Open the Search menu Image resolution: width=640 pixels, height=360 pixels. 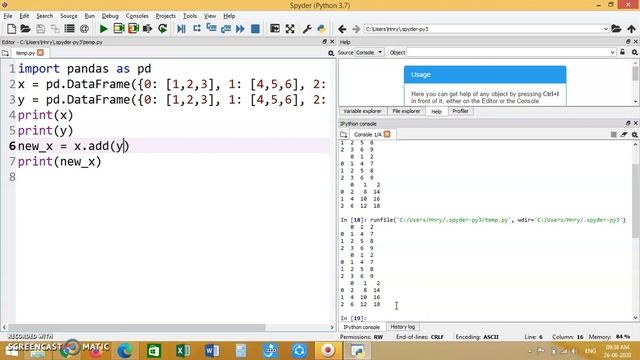pyautogui.click(x=44, y=16)
